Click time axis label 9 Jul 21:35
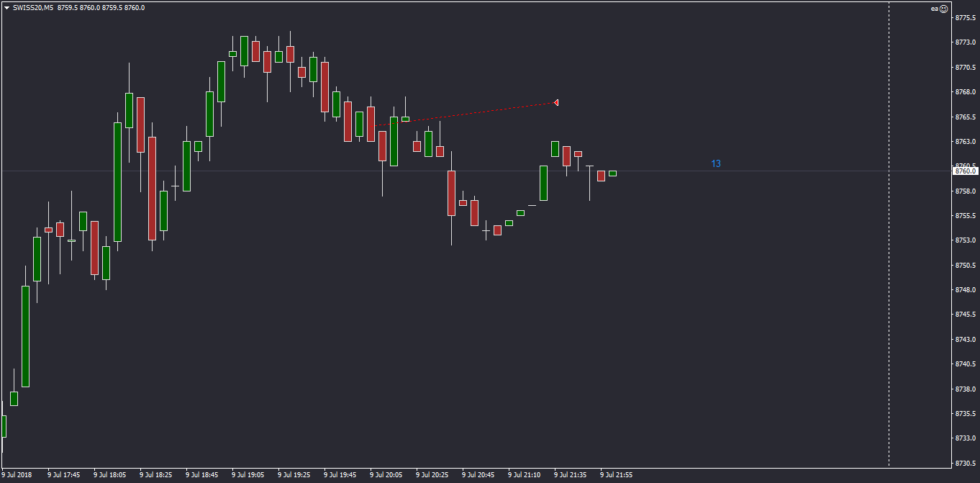The image size is (980, 483). pyautogui.click(x=571, y=475)
